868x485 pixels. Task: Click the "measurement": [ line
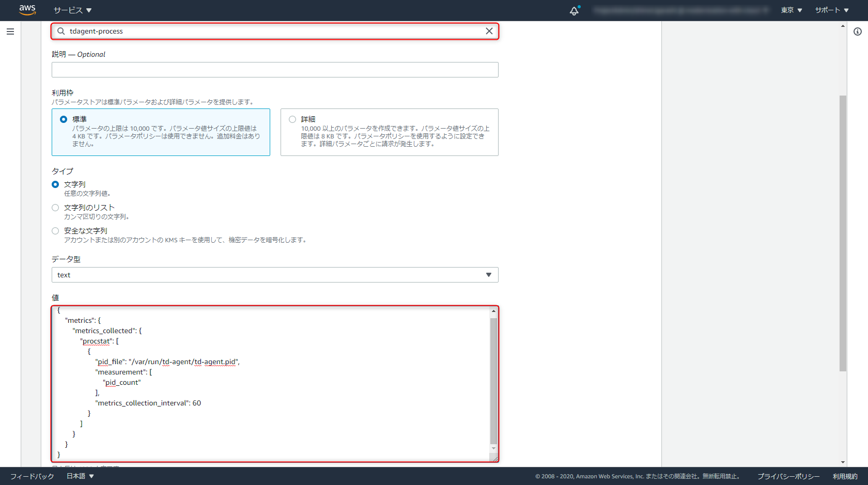123,372
